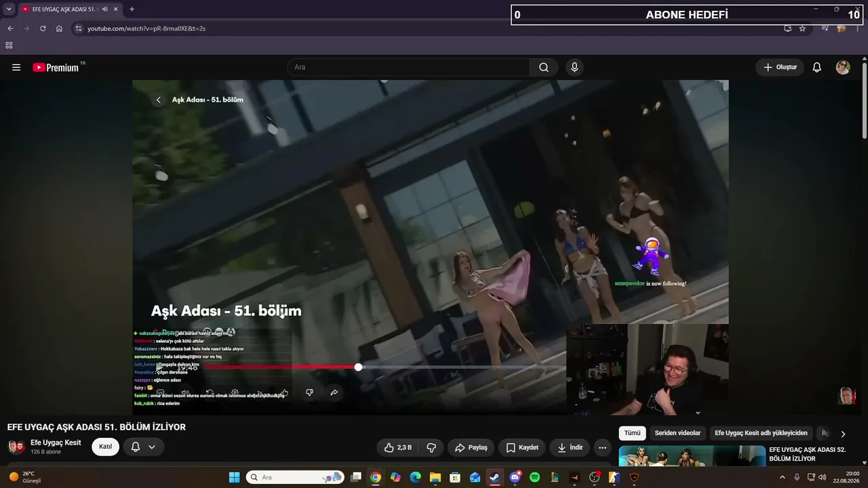Save video with Kaydet button
868x488 pixels.
tap(522, 447)
